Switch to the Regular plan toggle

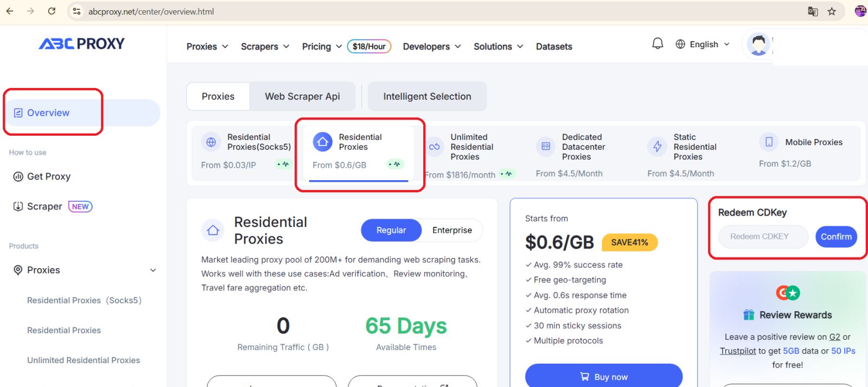[391, 230]
